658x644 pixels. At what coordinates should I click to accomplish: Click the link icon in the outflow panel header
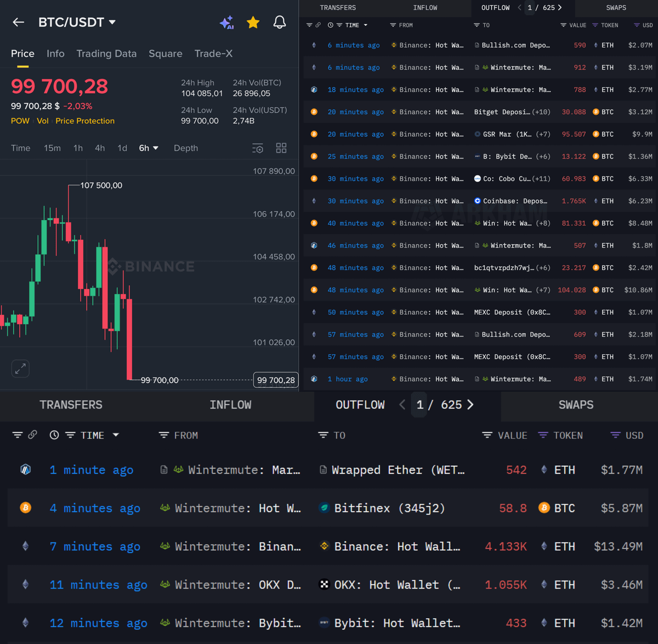[x=33, y=434]
